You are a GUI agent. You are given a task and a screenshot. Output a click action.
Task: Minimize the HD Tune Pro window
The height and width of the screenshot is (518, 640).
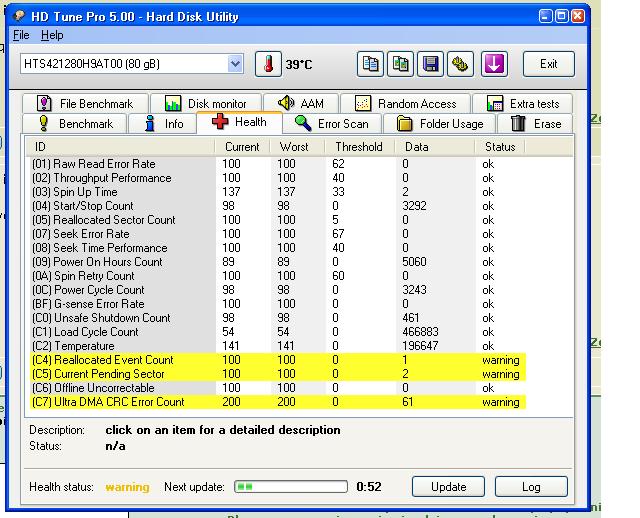click(x=546, y=16)
